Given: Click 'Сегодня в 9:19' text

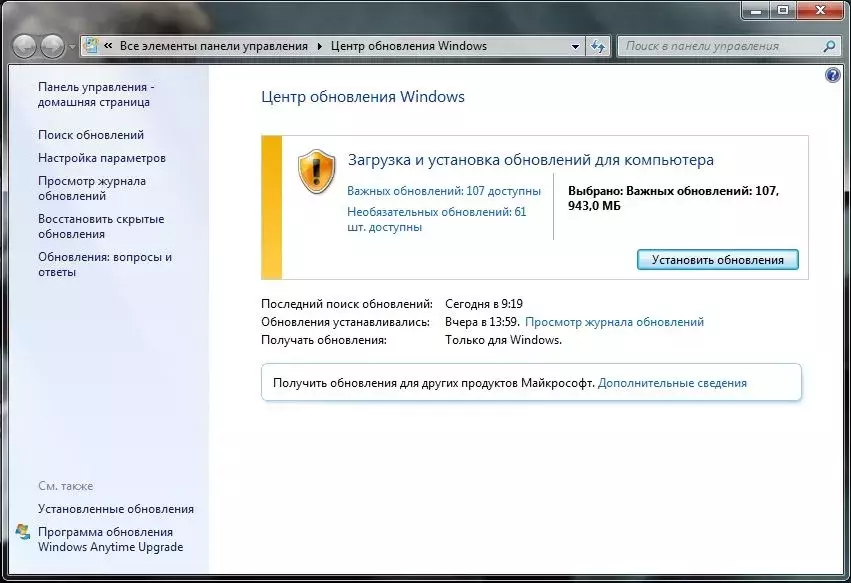Looking at the screenshot, I should [x=484, y=304].
